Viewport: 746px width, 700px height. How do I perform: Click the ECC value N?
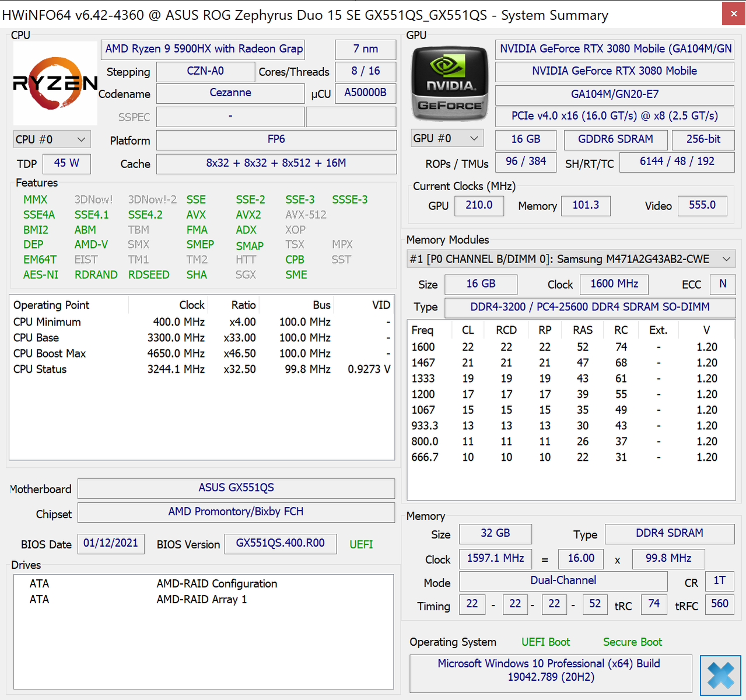pos(723,284)
